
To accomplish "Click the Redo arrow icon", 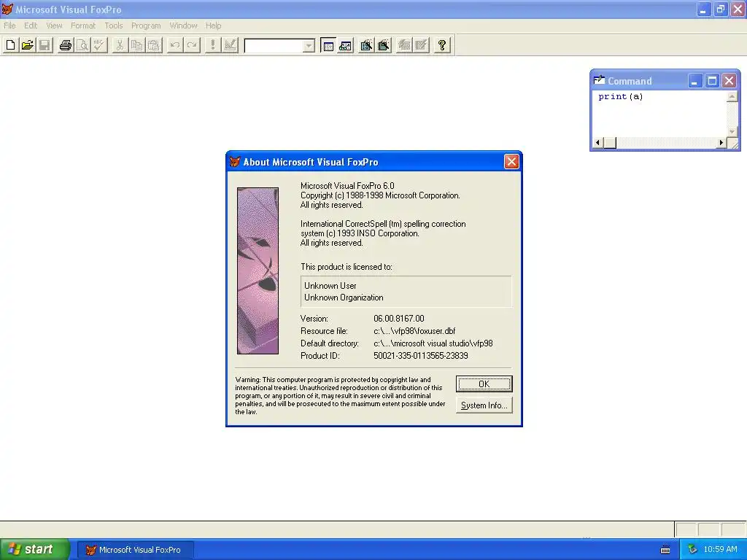I will point(192,45).
